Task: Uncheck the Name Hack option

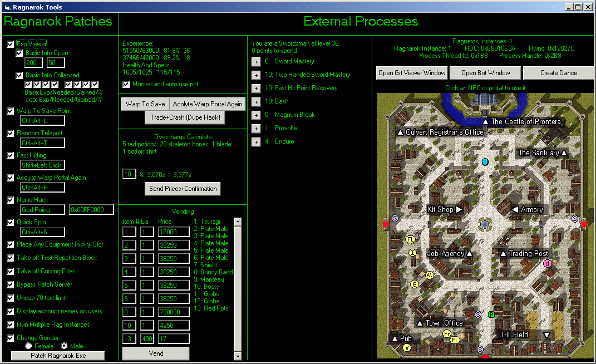Action: click(11, 200)
